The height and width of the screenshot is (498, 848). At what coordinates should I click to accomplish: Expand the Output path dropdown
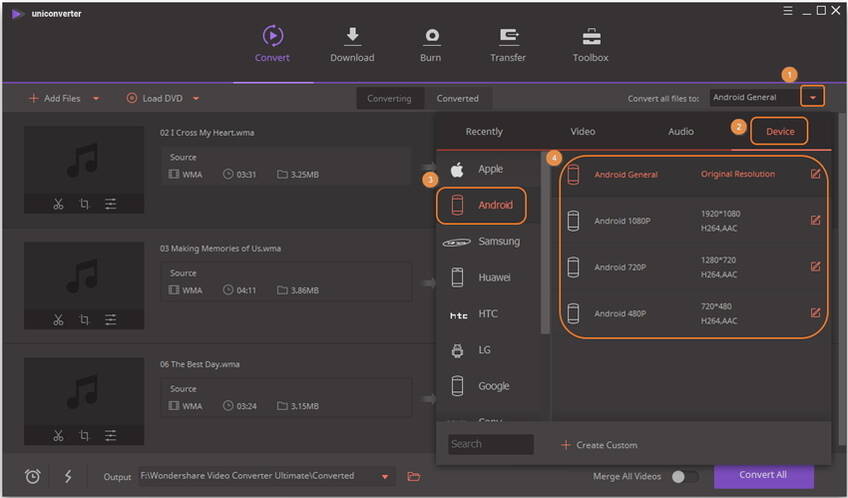[385, 476]
